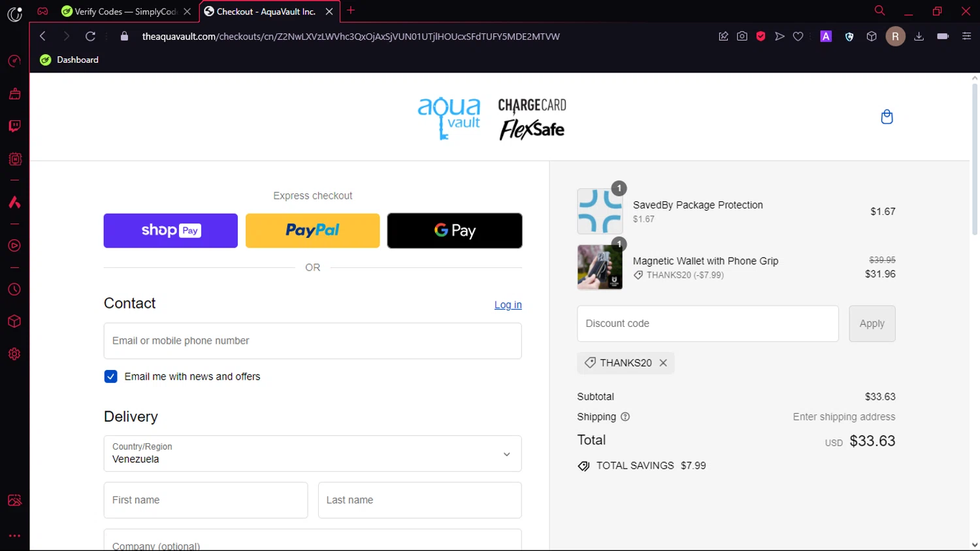This screenshot has width=980, height=551.
Task: Close the Checkout - AquaVault tab
Action: [x=329, y=12]
